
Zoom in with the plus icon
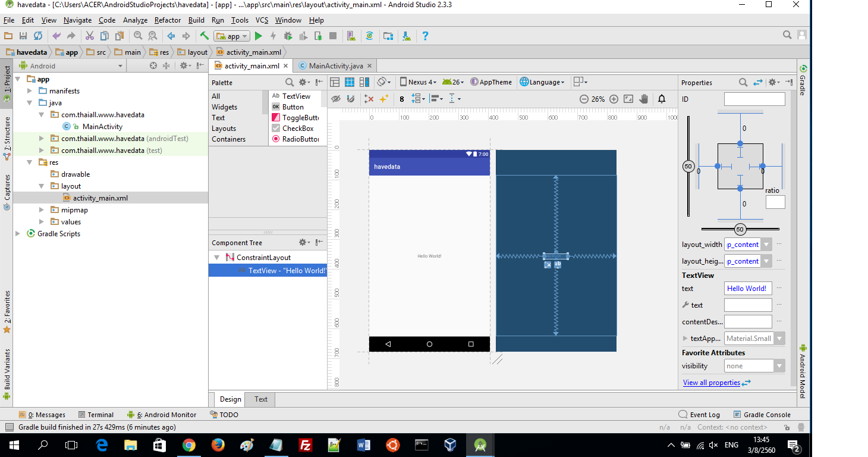(x=614, y=99)
